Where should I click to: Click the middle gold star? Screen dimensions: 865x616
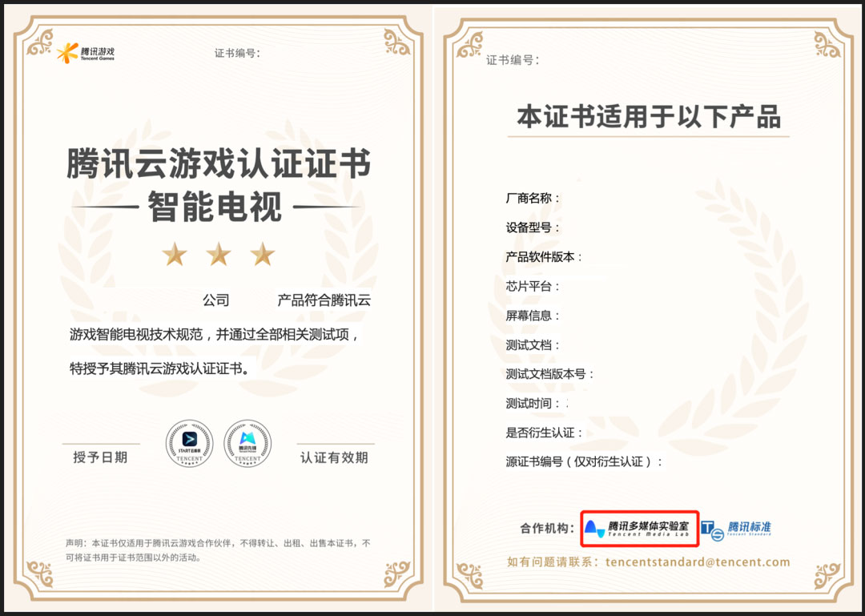pos(219,256)
